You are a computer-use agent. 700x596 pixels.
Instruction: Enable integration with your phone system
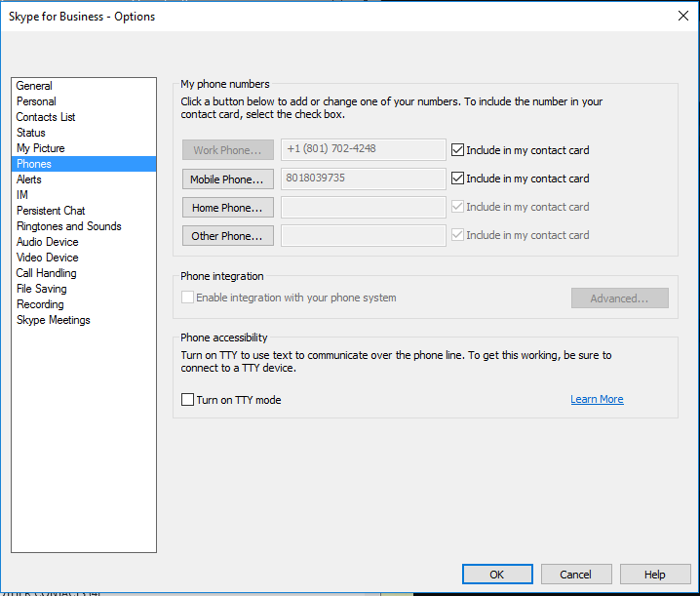click(x=187, y=298)
